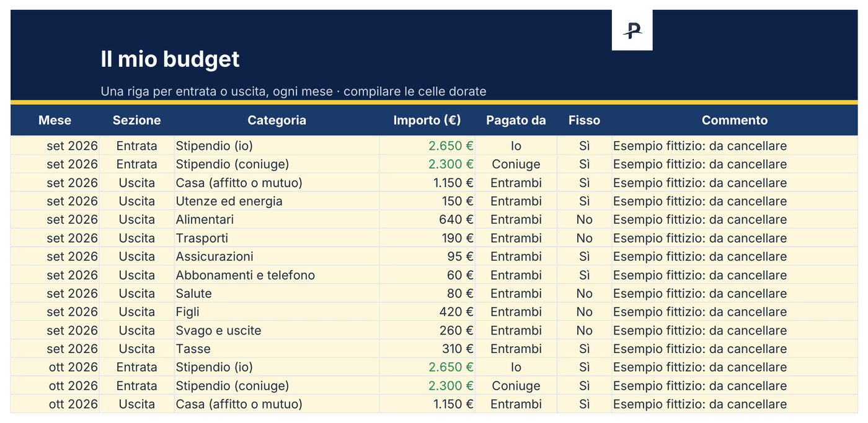Select the Categoria column header

coord(277,120)
